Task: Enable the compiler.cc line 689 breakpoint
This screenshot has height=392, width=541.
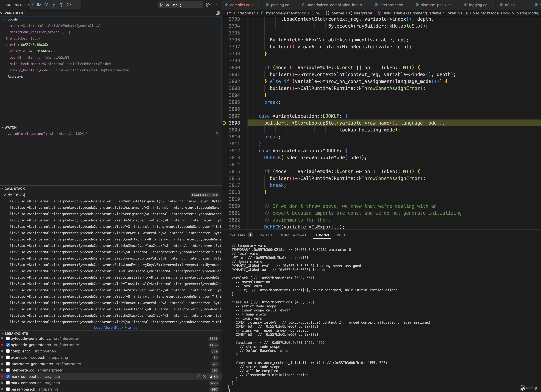Action: [x=8, y=351]
